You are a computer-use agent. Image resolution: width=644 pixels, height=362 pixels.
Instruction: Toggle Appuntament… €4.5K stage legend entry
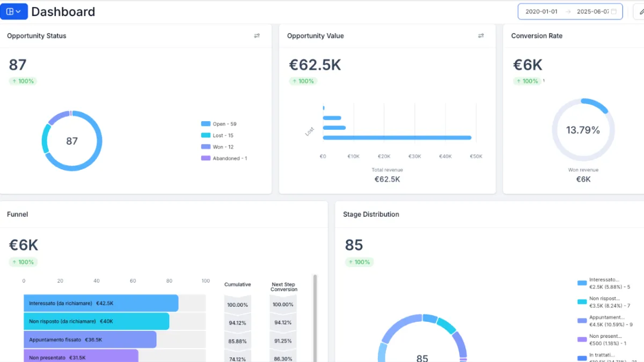pos(605,321)
